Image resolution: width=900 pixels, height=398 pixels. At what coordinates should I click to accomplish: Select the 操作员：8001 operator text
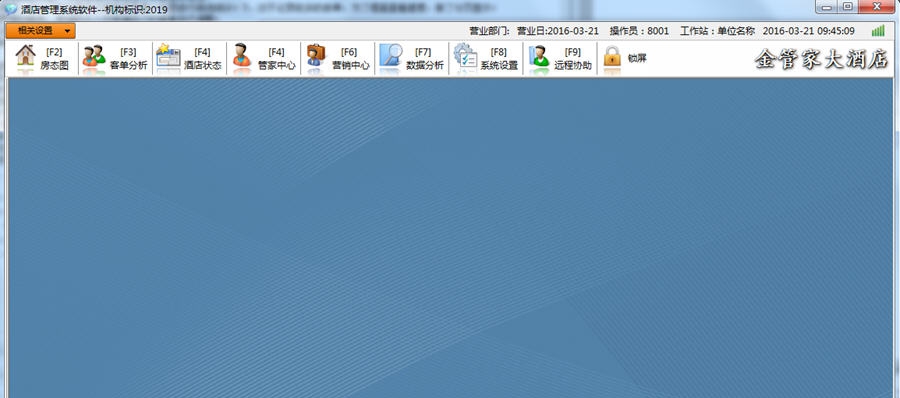[x=639, y=31]
